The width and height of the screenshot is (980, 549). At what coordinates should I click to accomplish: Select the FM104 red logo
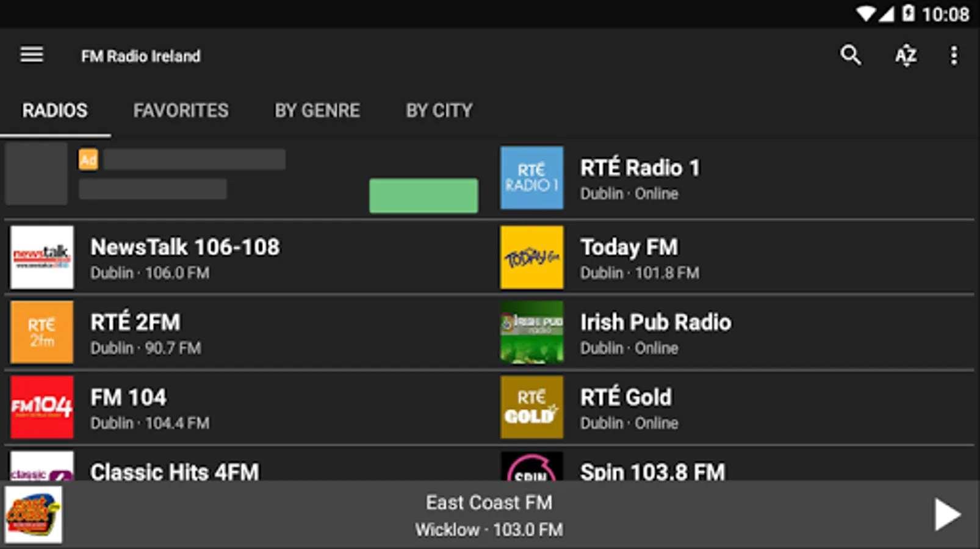(41, 407)
